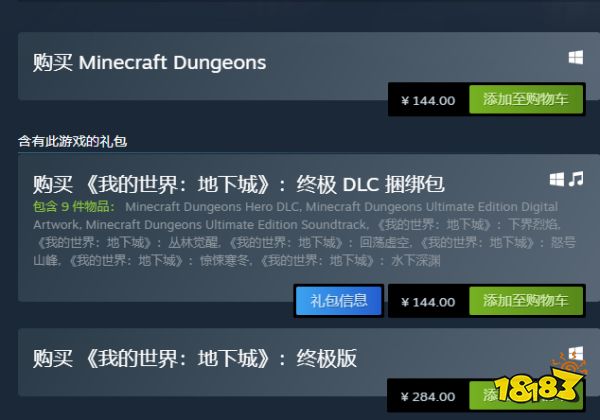
Task: Click the 含有此游戏的礼包 section heading
Action: point(73,141)
